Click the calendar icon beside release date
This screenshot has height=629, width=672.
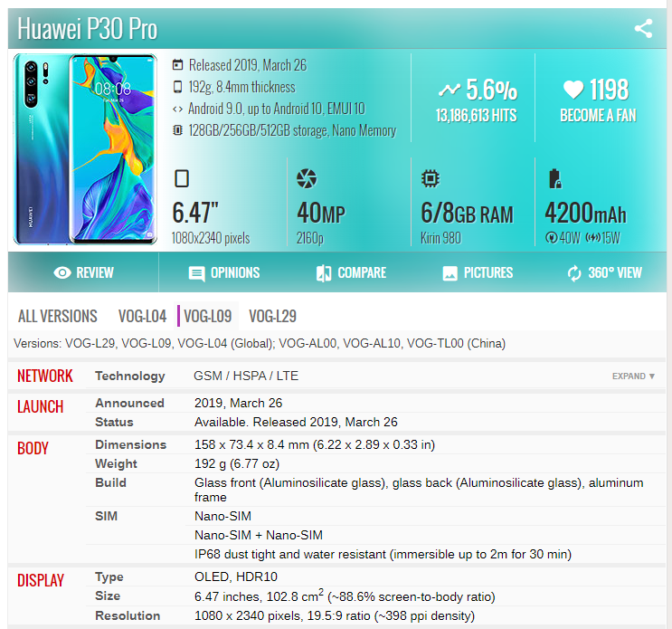click(178, 65)
